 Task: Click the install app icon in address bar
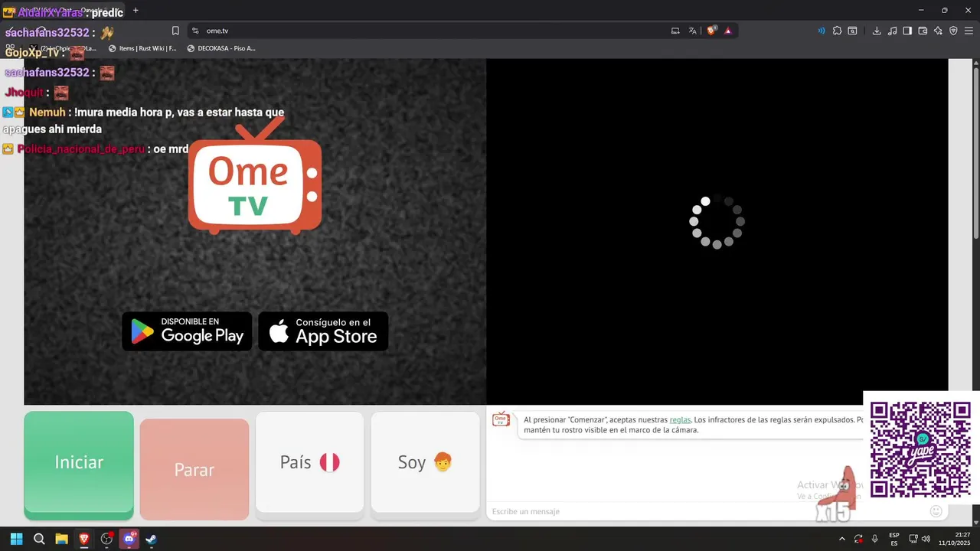(675, 31)
